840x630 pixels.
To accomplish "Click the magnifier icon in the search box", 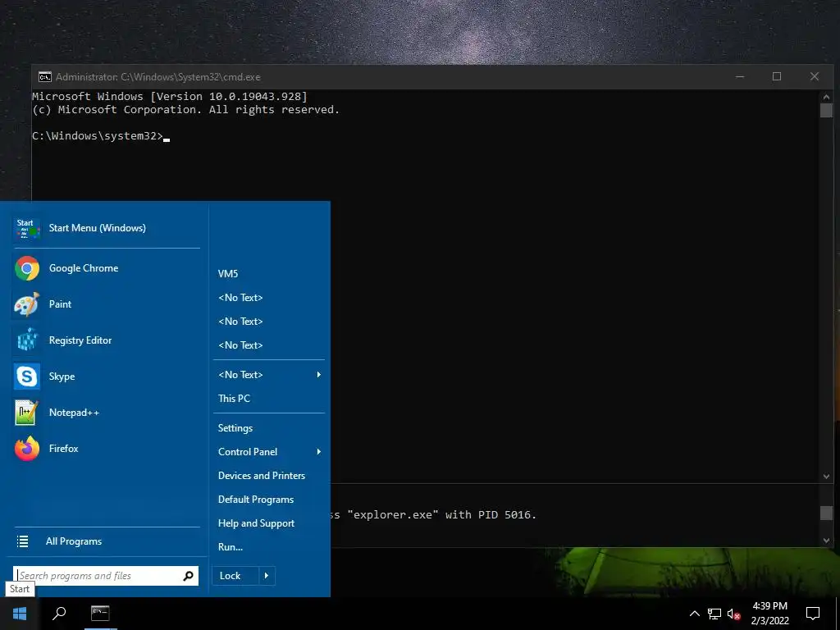I will 188,576.
